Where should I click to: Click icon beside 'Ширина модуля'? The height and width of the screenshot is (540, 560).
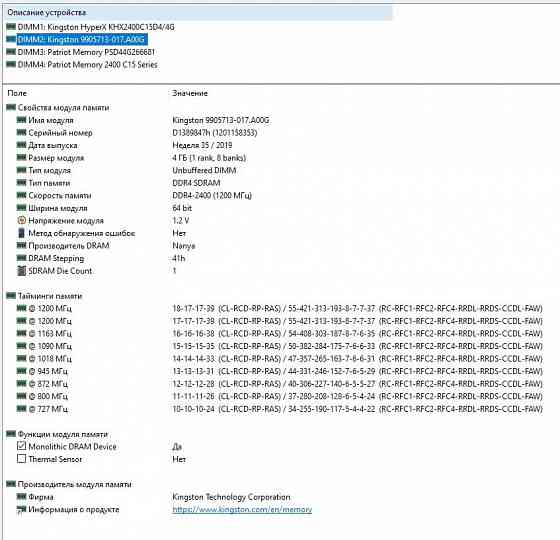click(x=21, y=208)
